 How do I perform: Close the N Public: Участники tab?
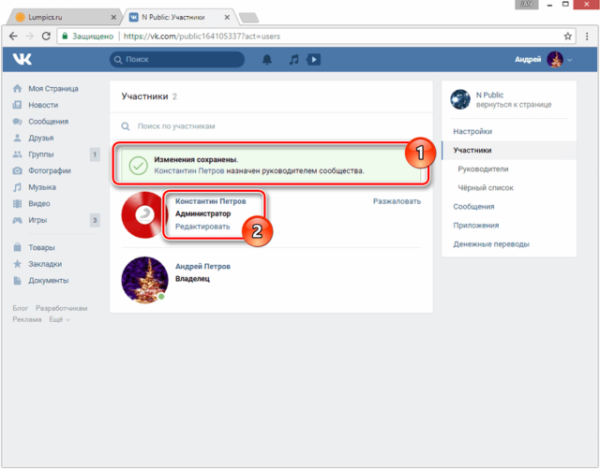tap(227, 17)
